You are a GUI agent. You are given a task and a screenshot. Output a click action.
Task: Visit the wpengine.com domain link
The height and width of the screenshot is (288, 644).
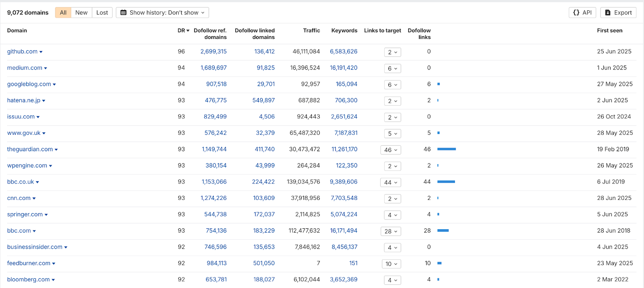[27, 166]
